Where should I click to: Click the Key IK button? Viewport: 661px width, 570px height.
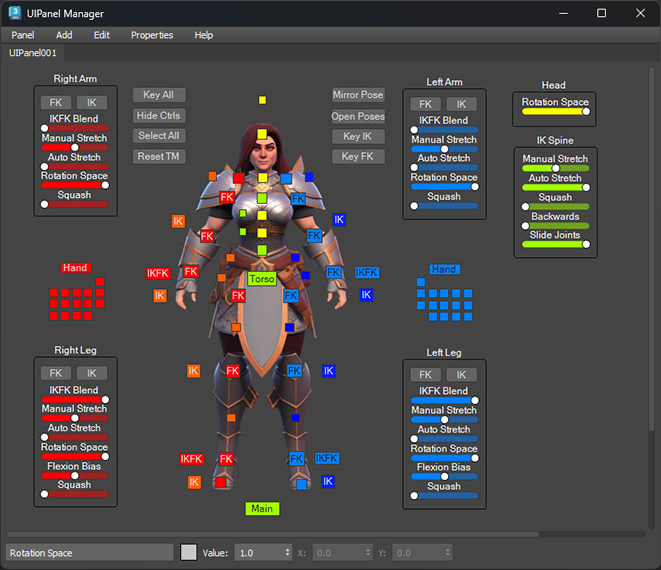(358, 136)
